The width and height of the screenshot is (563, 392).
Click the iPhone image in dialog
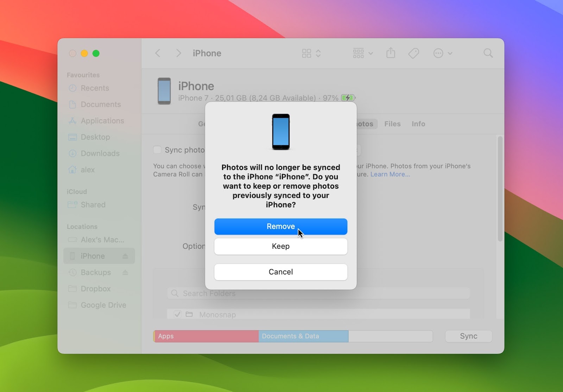281,132
